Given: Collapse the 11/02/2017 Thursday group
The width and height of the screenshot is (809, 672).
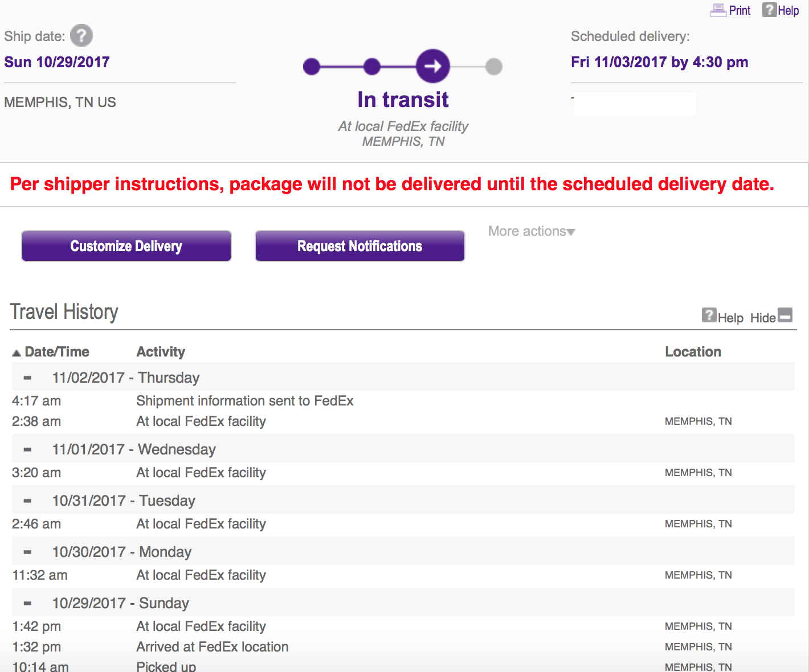Looking at the screenshot, I should click(27, 378).
